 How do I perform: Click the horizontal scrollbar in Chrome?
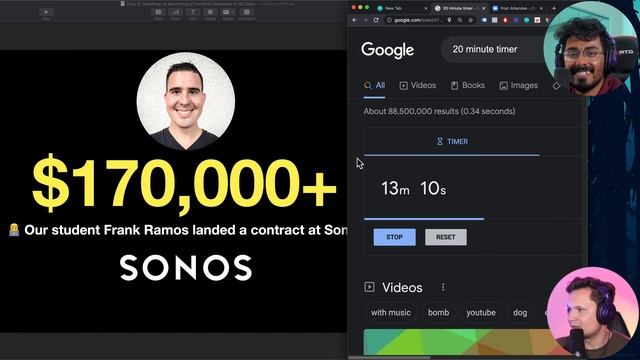pos(390,358)
